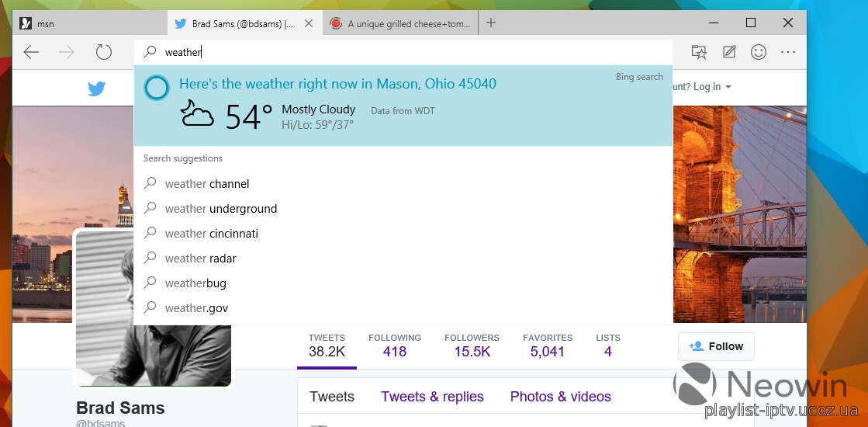Viewport: 868px width, 427px height.
Task: Click the Brad Sams profile name
Action: click(120, 408)
